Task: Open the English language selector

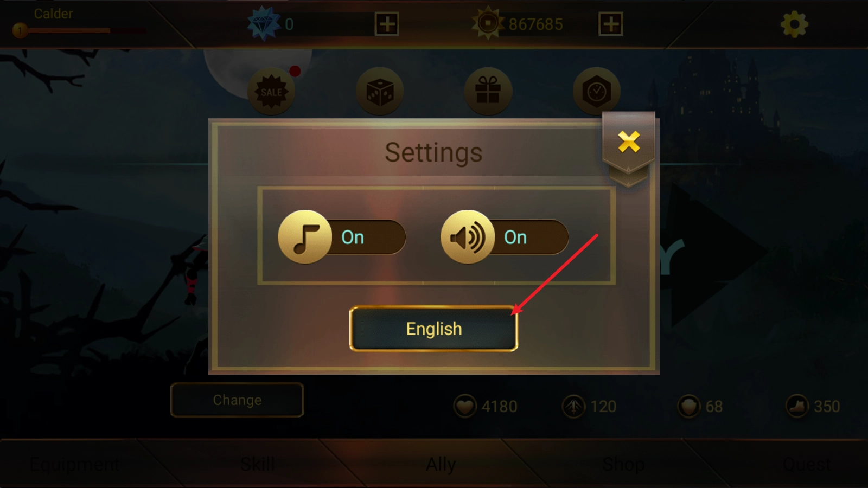Action: (x=434, y=329)
